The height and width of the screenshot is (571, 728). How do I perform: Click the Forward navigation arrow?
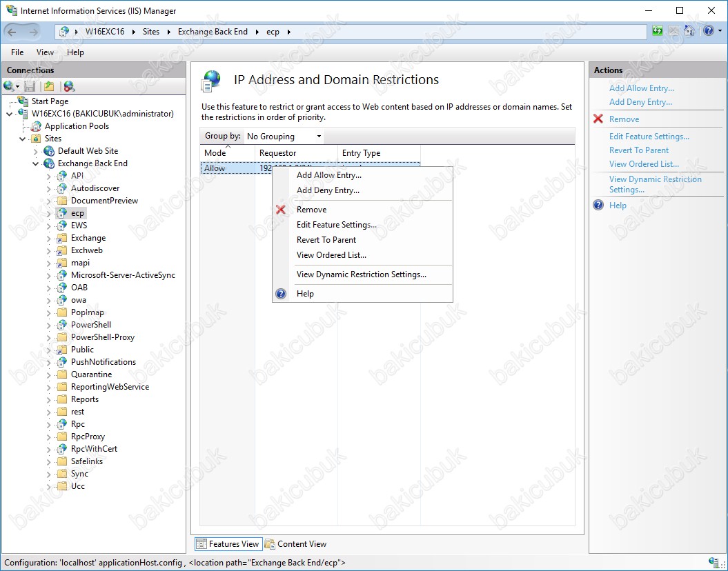point(33,32)
